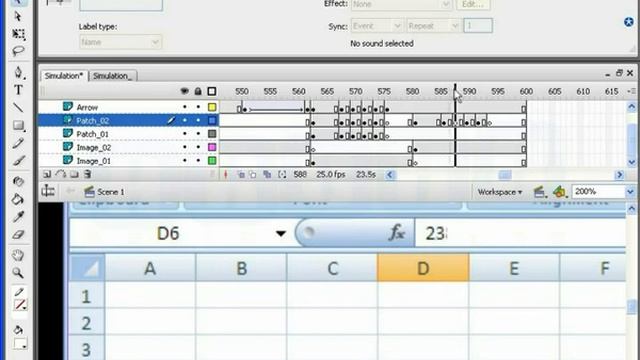
Task: Select the Pen tool
Action: [x=18, y=73]
